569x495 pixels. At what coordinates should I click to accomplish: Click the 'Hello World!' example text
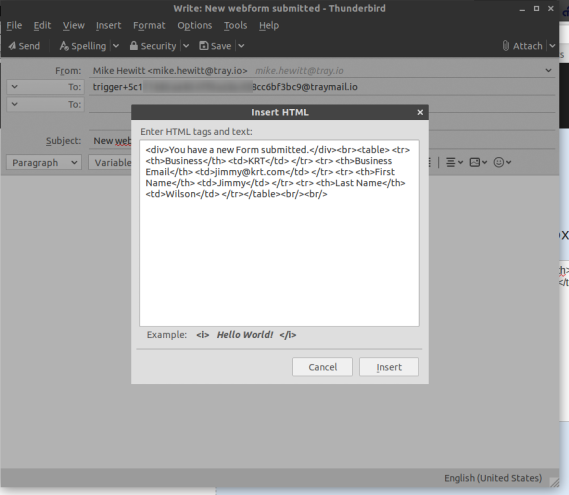click(245, 335)
